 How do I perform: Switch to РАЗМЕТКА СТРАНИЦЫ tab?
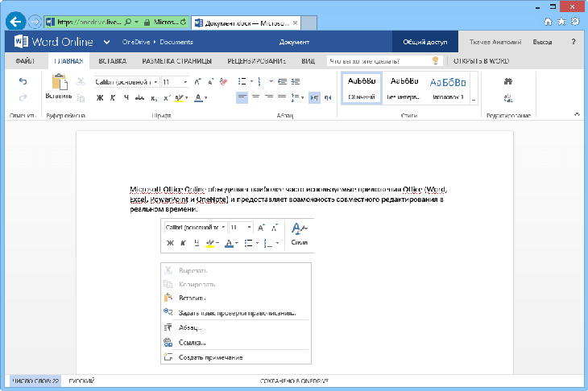point(176,60)
